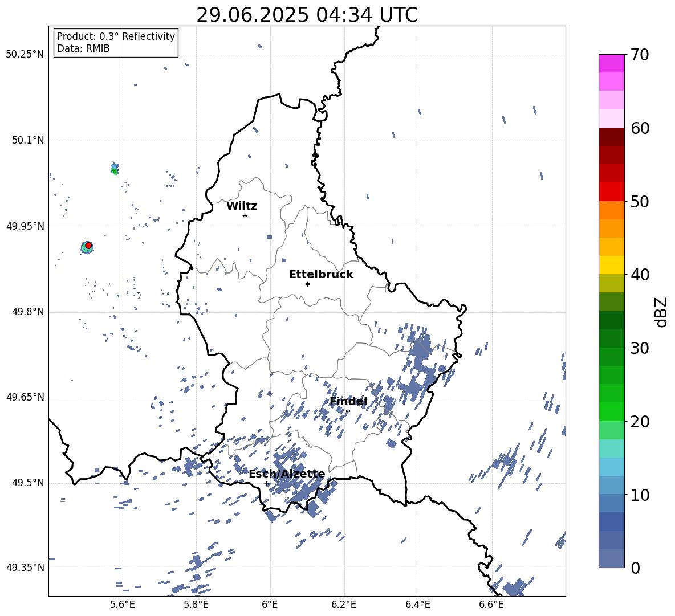
Task: Click the colorbar tick label 20
Action: click(640, 421)
